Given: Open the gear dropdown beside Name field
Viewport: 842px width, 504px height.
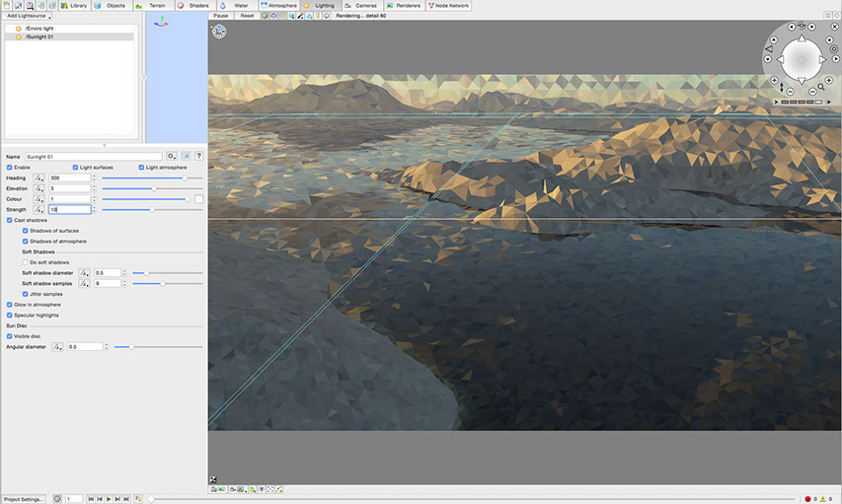Looking at the screenshot, I should [172, 156].
